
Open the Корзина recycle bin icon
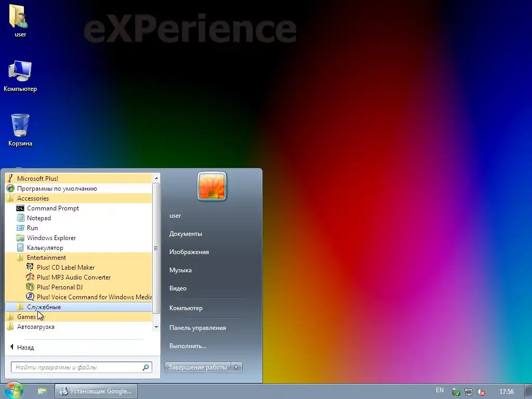tap(20, 130)
